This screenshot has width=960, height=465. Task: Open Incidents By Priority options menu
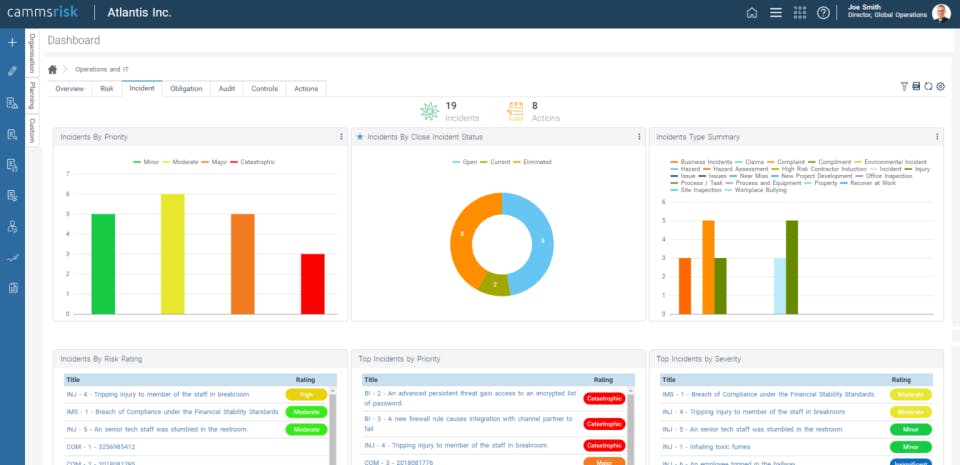coord(341,137)
